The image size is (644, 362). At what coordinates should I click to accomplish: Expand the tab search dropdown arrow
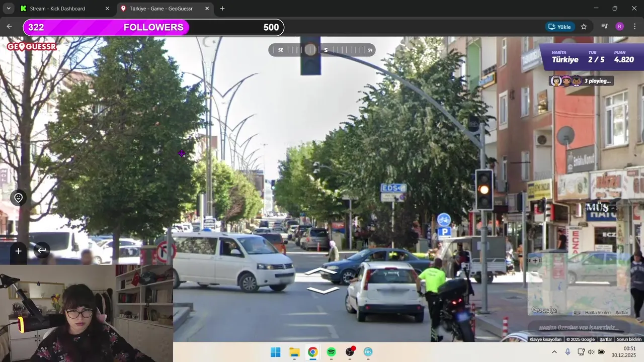9,9
